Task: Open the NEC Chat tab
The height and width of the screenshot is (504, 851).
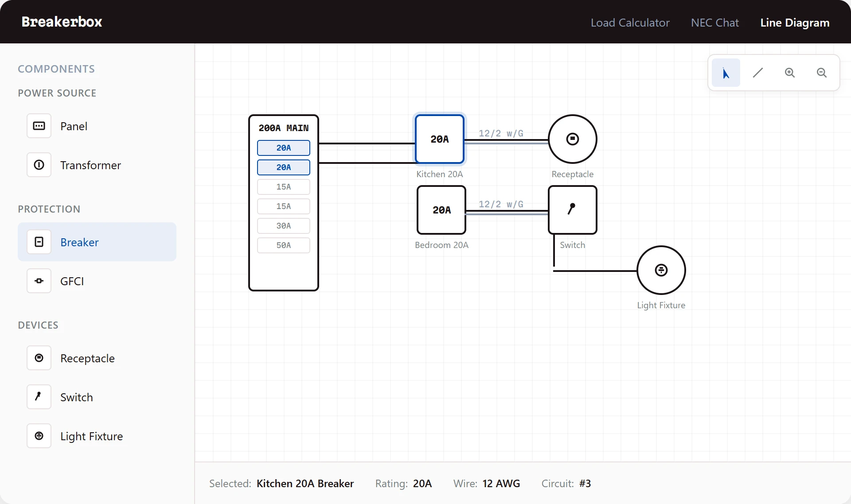Action: (714, 23)
